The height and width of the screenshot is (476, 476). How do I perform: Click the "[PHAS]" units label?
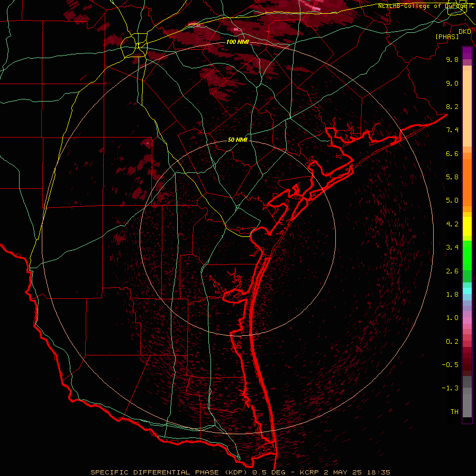pos(447,37)
